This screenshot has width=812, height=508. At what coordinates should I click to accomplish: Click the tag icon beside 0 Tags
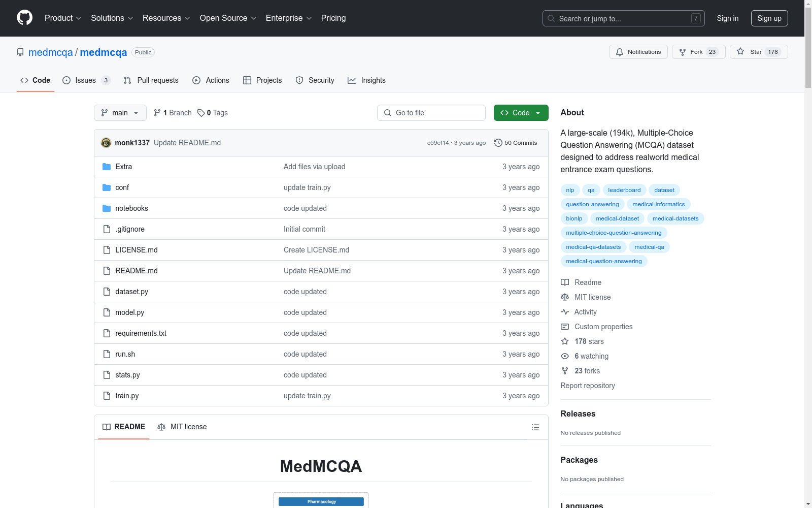201,113
